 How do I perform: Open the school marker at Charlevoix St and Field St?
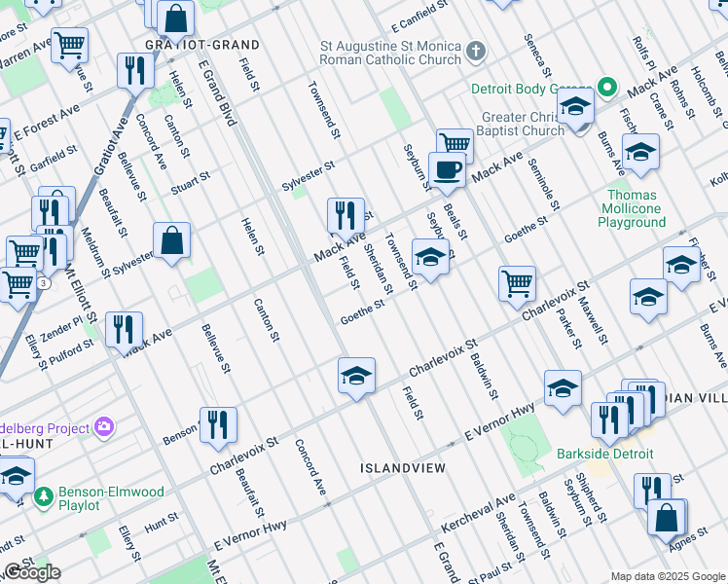[x=356, y=377]
